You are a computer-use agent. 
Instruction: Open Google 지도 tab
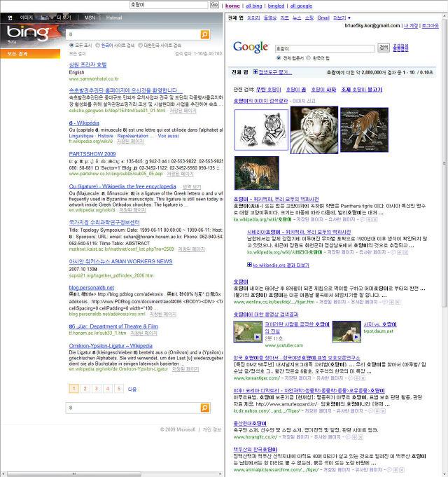(284, 18)
